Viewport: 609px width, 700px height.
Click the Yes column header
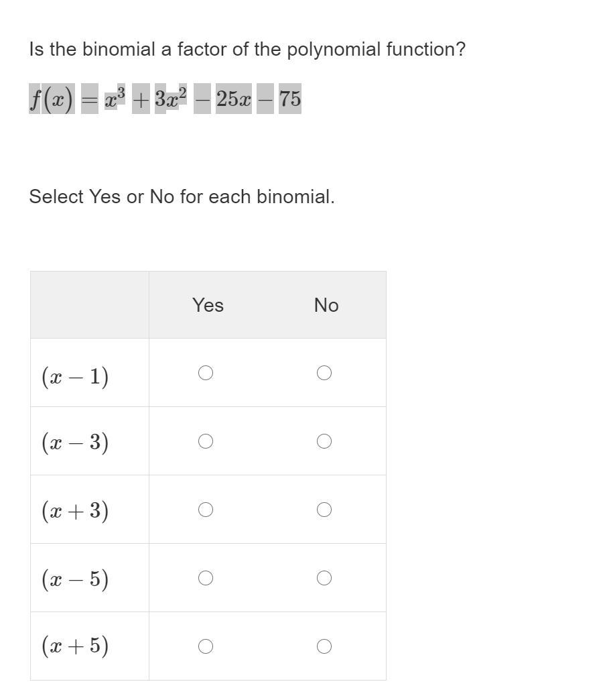[208, 305]
